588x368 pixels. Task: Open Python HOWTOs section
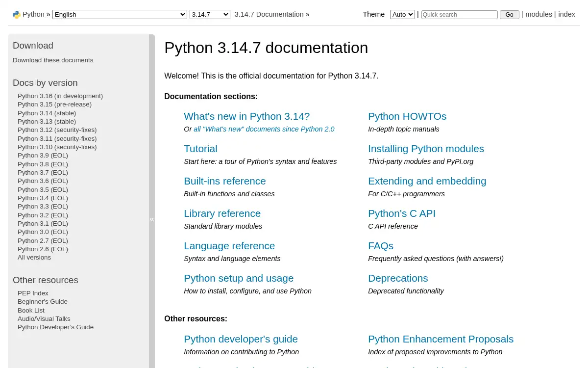(407, 116)
